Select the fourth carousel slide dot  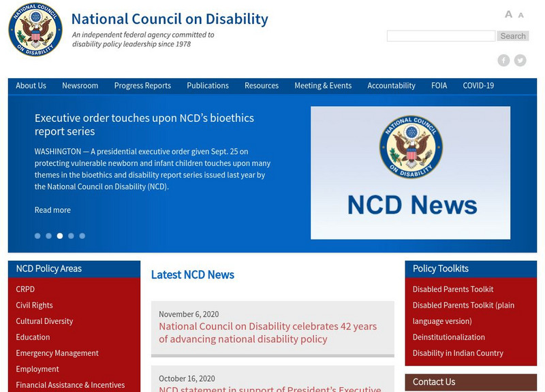pyautogui.click(x=71, y=235)
